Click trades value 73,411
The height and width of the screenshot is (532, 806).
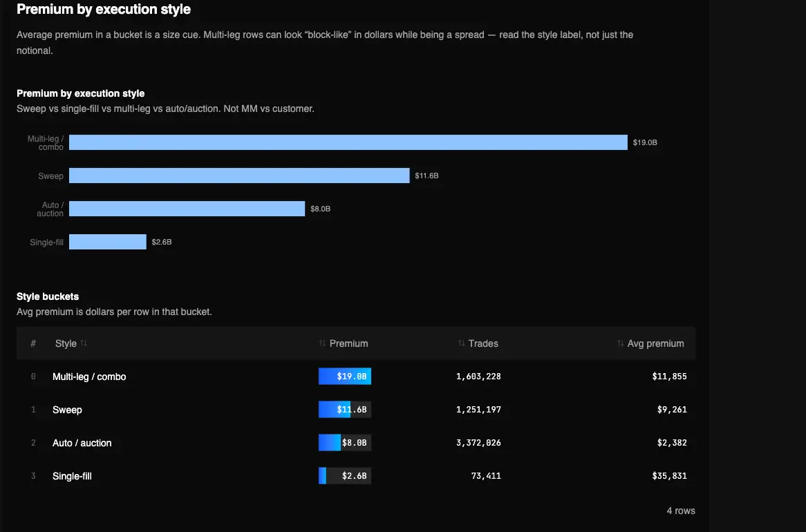click(x=486, y=476)
